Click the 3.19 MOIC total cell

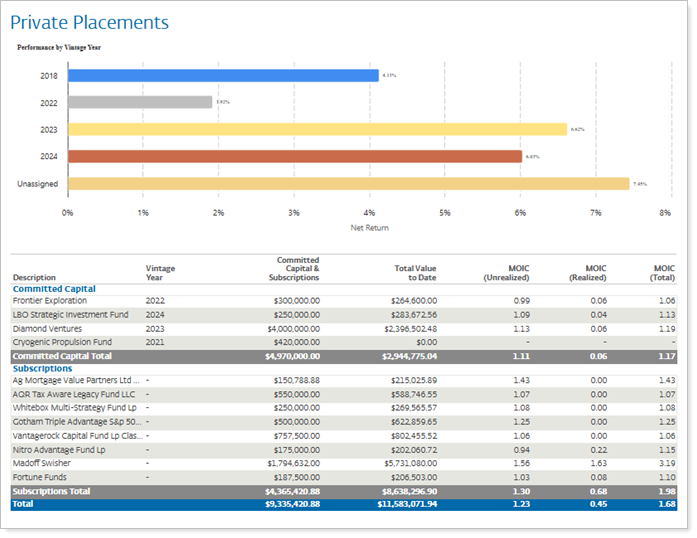[x=667, y=463]
